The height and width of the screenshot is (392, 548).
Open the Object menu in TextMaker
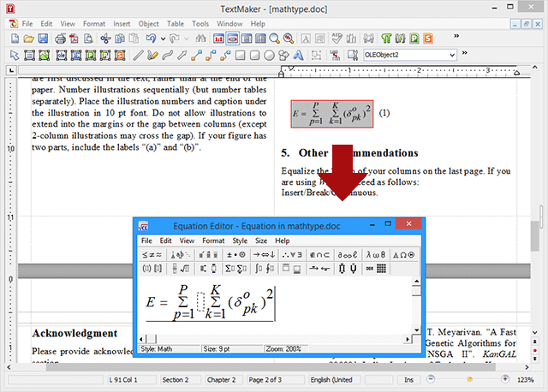pyautogui.click(x=148, y=24)
